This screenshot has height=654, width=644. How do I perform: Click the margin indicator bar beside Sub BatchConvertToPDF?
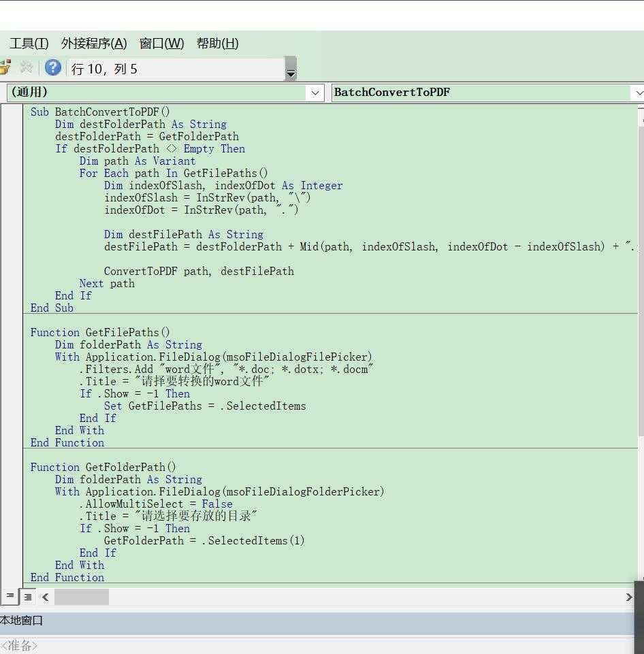pyautogui.click(x=12, y=112)
